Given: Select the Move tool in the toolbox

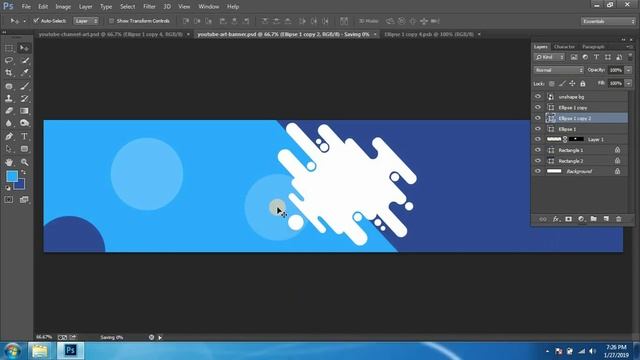Looking at the screenshot, I should pos(24,48).
